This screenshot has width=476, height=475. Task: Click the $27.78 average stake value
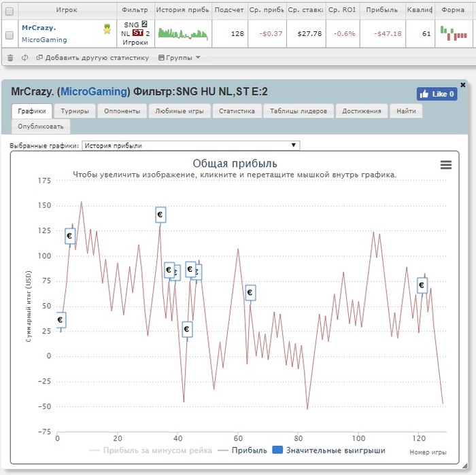pyautogui.click(x=309, y=34)
